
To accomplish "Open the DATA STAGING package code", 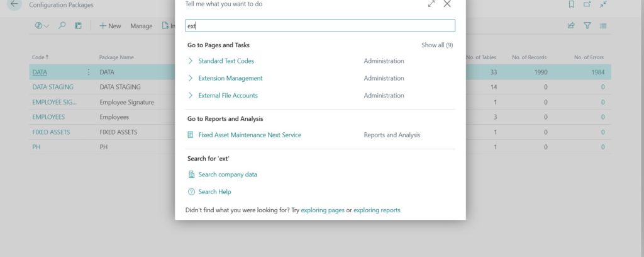I will (x=53, y=87).
